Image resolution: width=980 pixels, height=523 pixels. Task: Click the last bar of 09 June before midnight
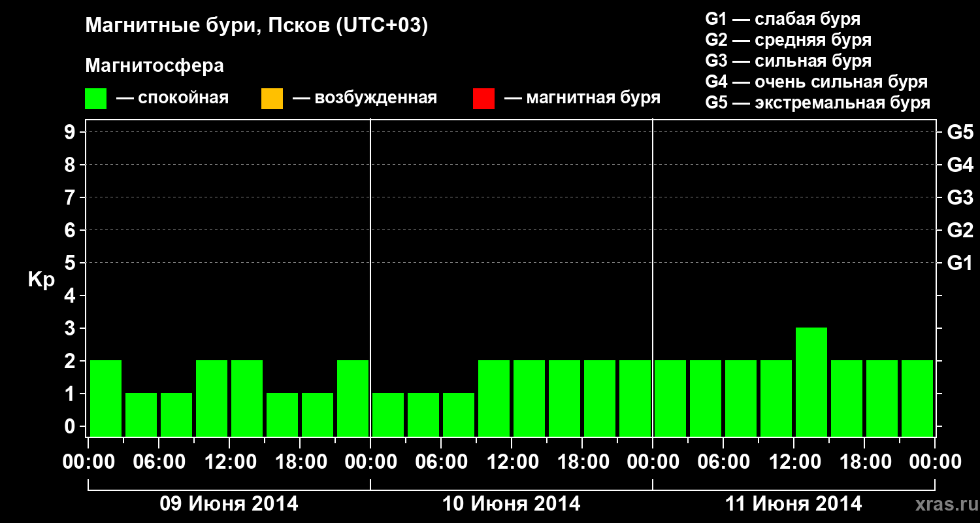click(353, 398)
